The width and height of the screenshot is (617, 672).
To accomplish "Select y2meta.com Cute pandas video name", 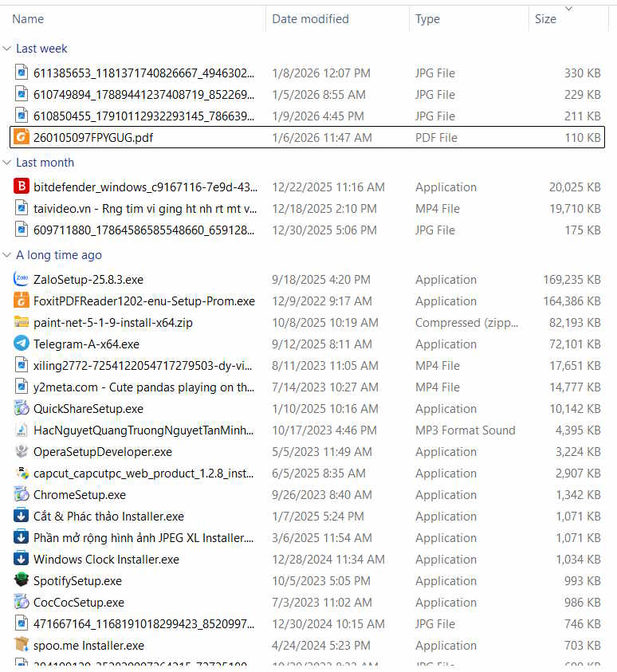I will tap(144, 387).
